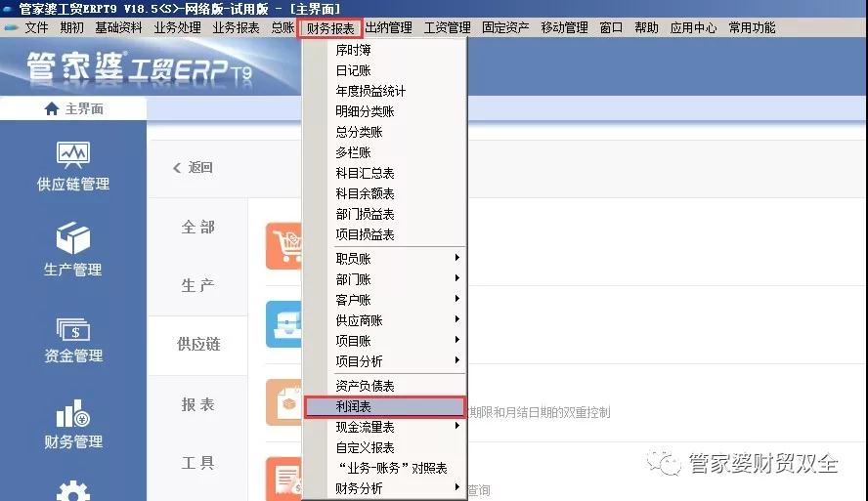This screenshot has height=501, width=868.
Task: Expand the 项目分析 submenu
Action: tap(396, 361)
